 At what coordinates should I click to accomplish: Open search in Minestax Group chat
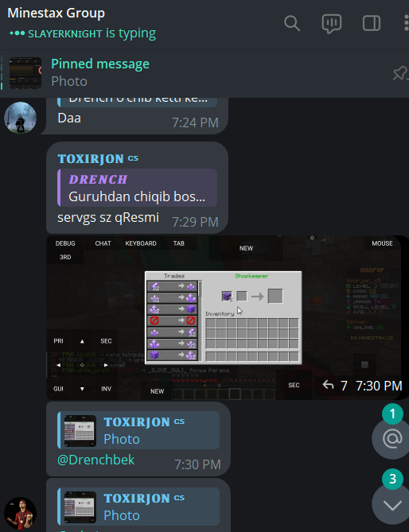click(292, 24)
